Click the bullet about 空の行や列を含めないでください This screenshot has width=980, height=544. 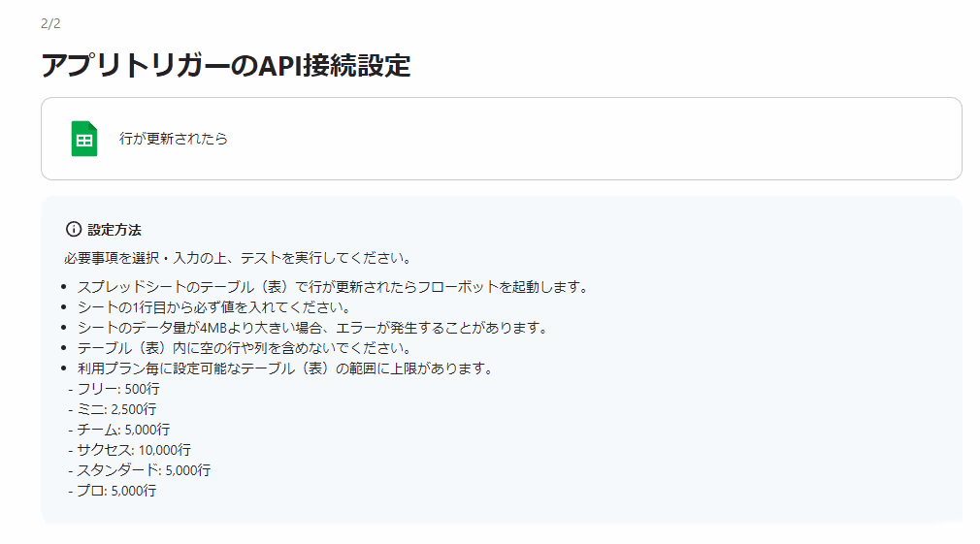pyautogui.click(x=245, y=348)
